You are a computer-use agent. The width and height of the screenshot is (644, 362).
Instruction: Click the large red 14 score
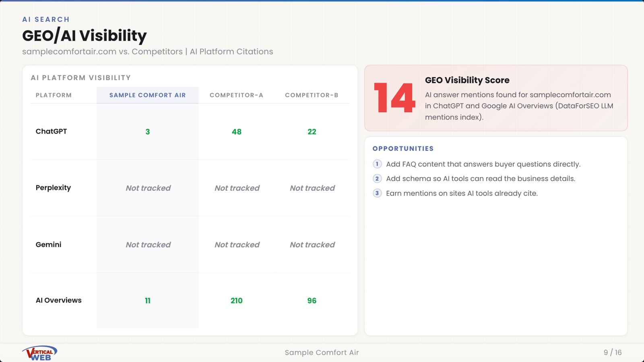[394, 98]
